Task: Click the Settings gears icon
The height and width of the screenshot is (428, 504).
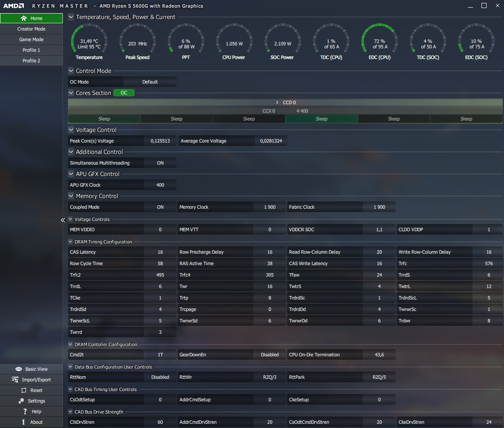Action: pyautogui.click(x=21, y=401)
